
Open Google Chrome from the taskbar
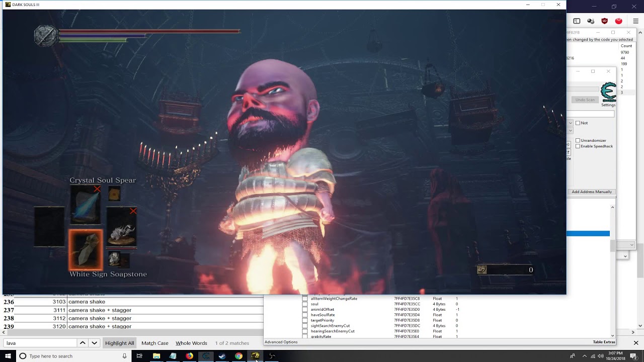238,356
